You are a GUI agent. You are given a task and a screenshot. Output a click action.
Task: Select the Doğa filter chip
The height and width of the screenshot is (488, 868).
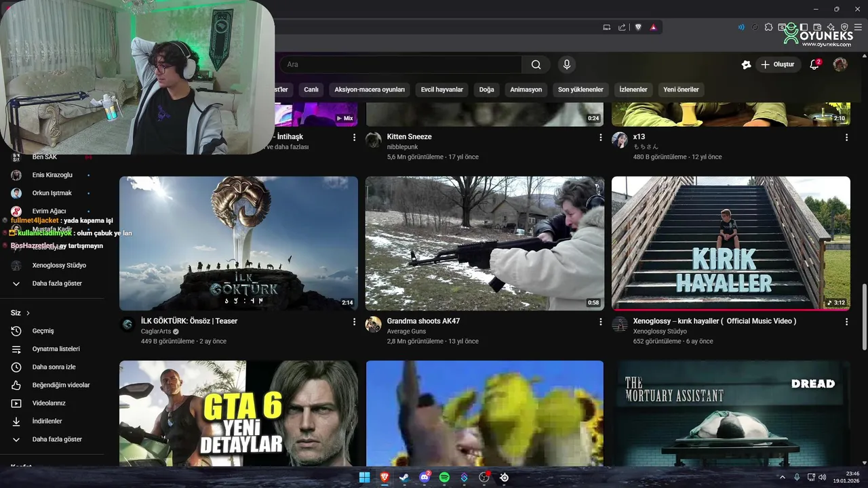[486, 89]
